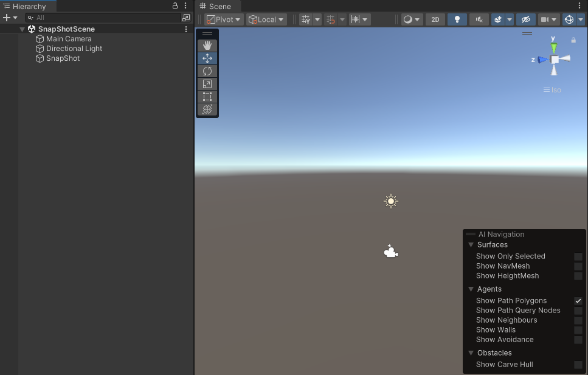
Task: Toggle the Iso projection label
Action: point(552,90)
